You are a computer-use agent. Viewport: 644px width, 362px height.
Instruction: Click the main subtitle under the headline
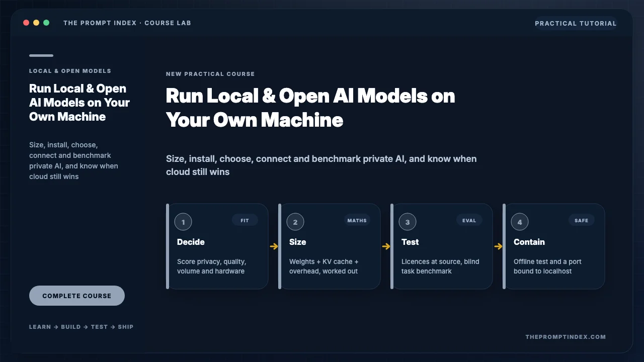click(321, 165)
